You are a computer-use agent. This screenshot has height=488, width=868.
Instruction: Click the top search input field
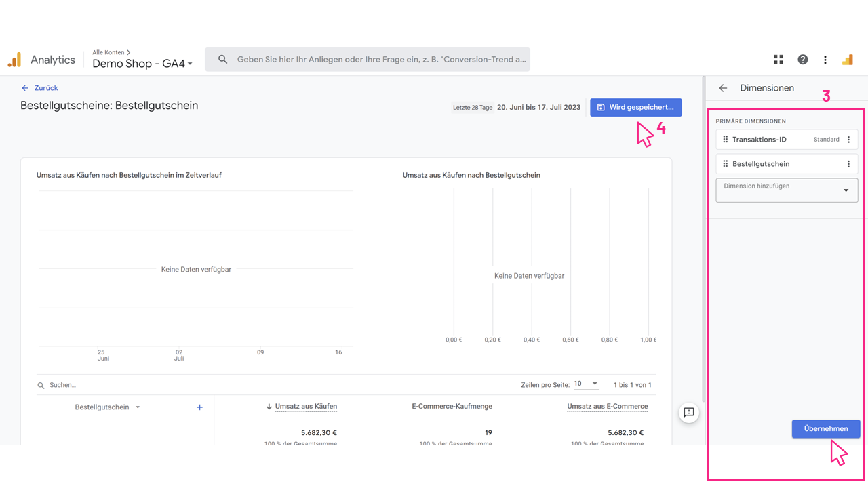tap(368, 60)
